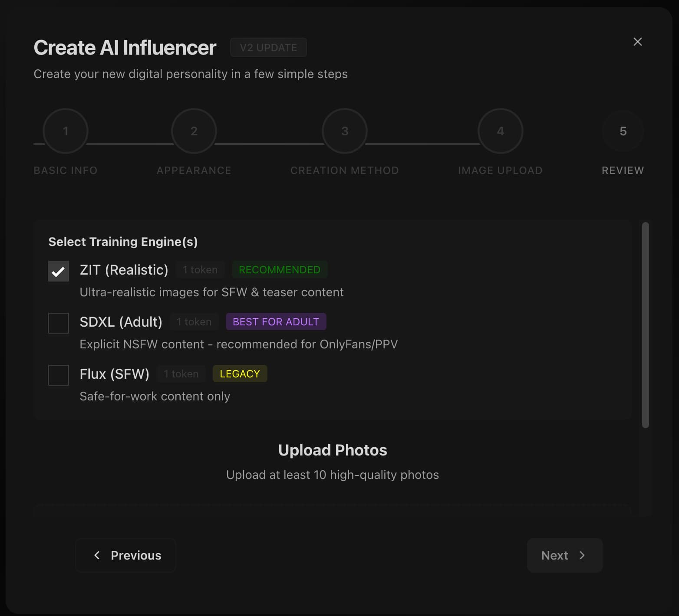This screenshot has height=616, width=679.
Task: Click the BEST FOR ADULT badge
Action: click(x=276, y=321)
